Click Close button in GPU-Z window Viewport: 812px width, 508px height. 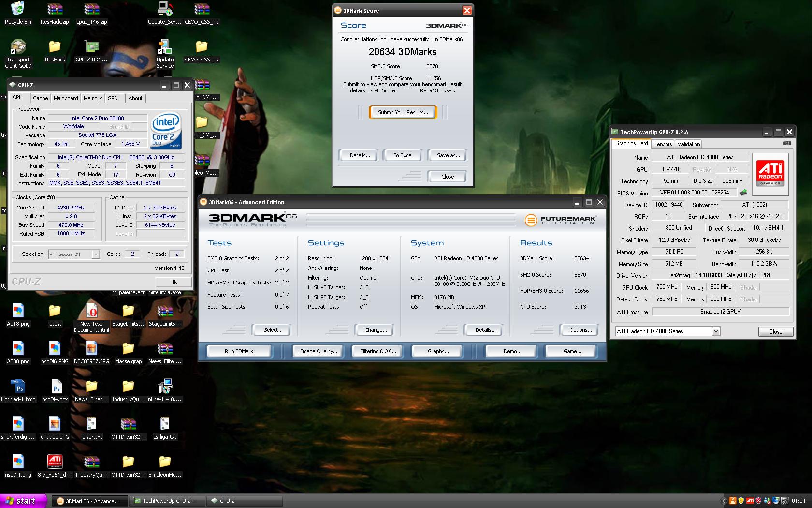click(x=775, y=331)
